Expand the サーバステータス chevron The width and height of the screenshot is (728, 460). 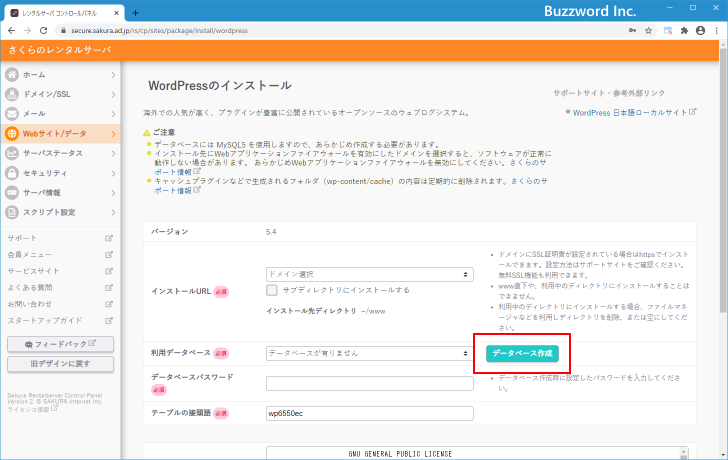click(113, 153)
